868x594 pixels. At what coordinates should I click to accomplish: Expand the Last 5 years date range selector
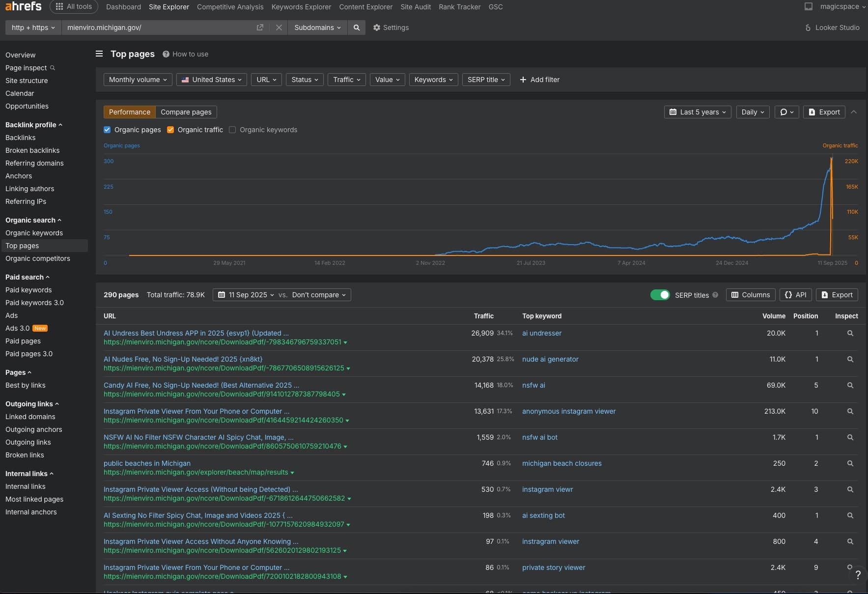click(698, 112)
